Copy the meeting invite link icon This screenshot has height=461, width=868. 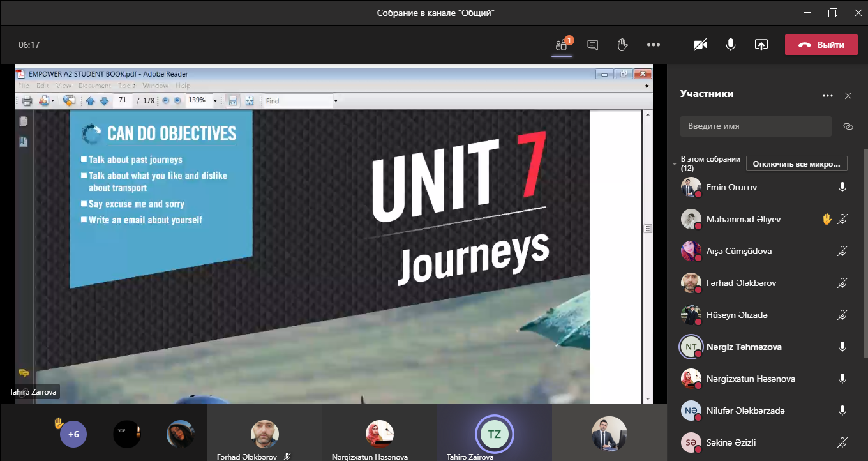click(x=848, y=126)
